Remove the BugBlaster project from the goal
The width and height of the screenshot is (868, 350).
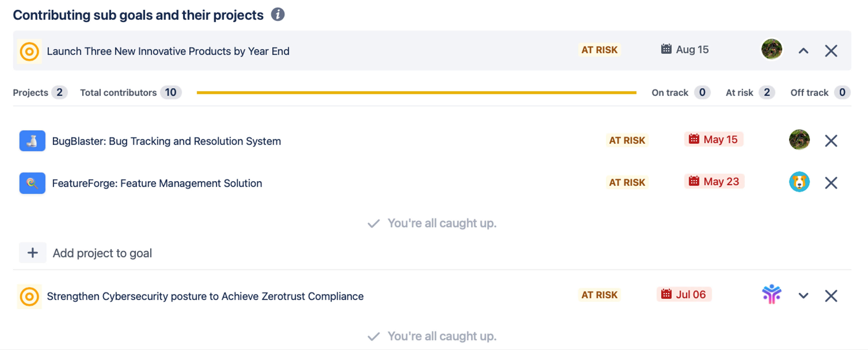[x=831, y=140]
